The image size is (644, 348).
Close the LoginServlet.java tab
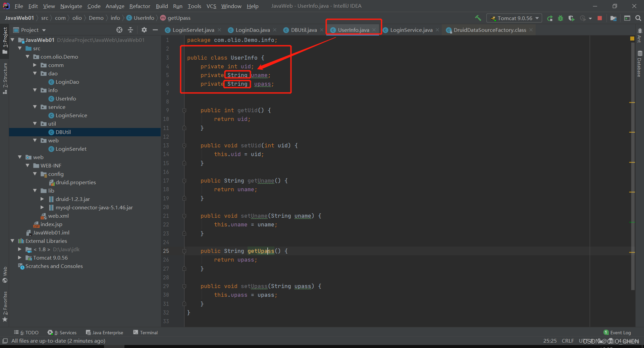(219, 30)
